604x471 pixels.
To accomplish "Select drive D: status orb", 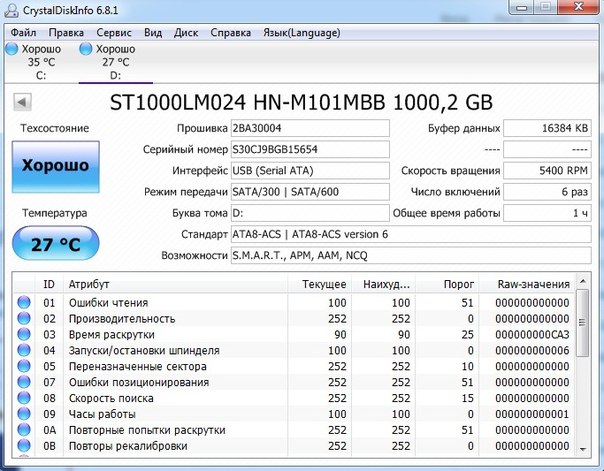I will point(86,48).
